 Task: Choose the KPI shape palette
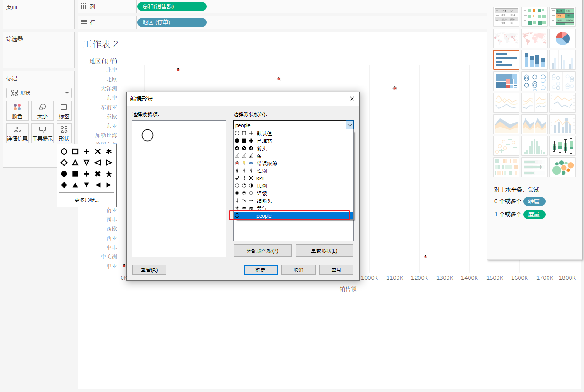[x=293, y=178]
